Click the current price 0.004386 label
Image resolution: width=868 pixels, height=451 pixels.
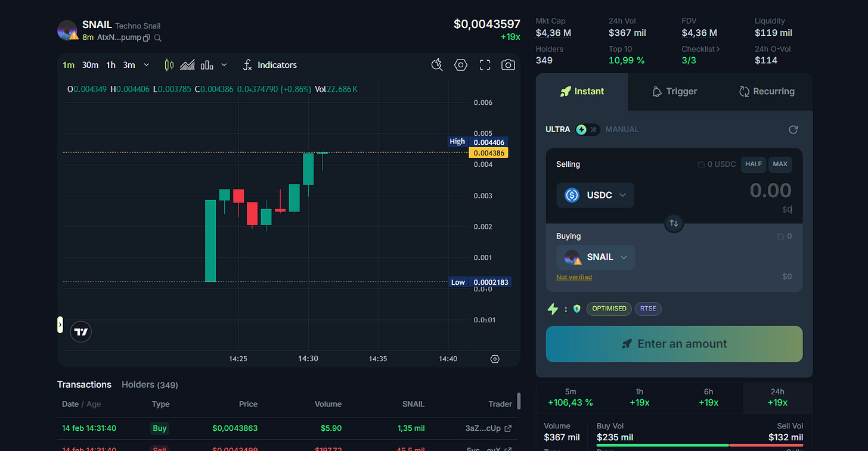489,153
